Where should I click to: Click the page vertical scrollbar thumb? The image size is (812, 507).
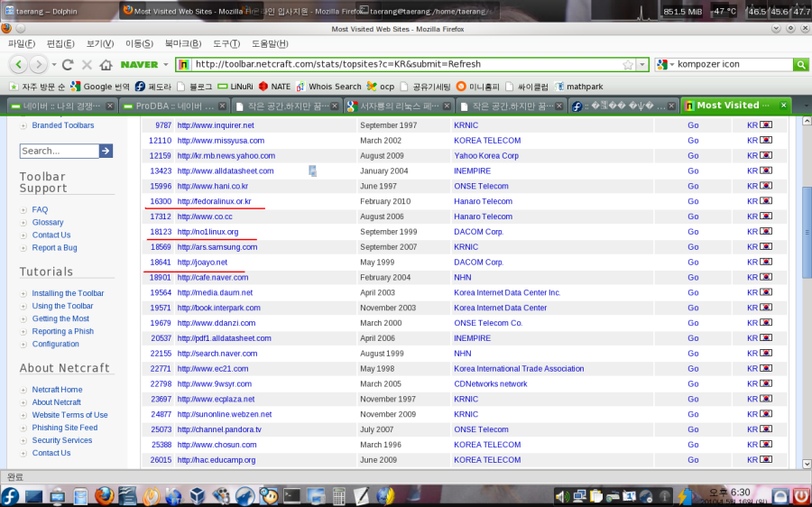click(x=807, y=233)
